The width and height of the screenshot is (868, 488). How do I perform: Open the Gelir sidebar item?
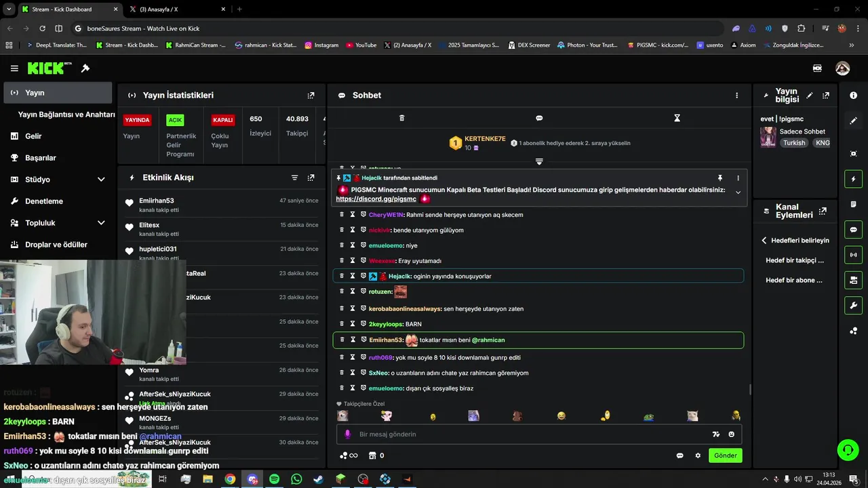[x=58, y=136]
